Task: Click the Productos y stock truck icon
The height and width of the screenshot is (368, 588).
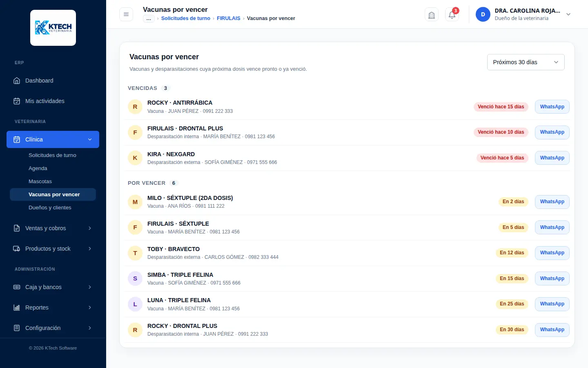Action: tap(17, 249)
